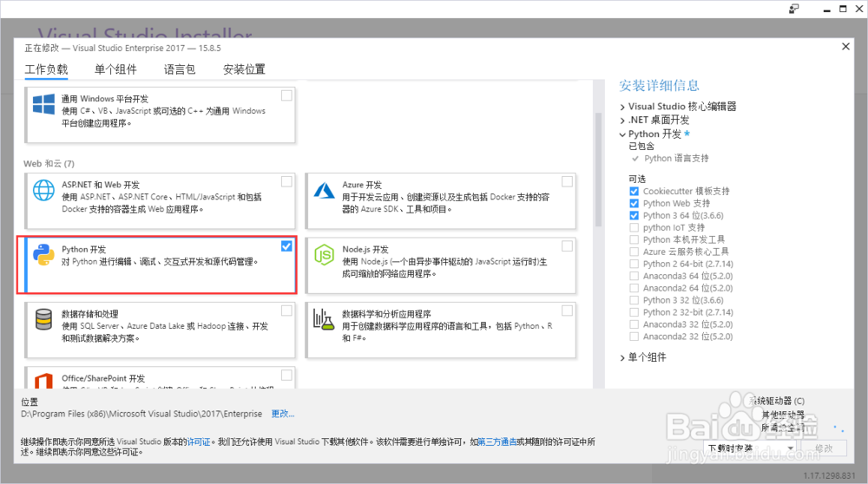Enable the ASP.NET and Web development workload
The height and width of the screenshot is (484, 868).
286,181
